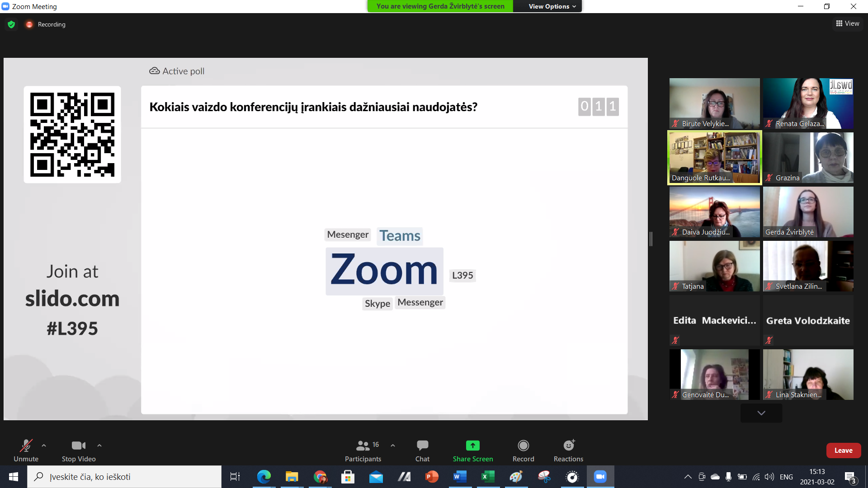This screenshot has height=488, width=868.
Task: Click the ENG language indicator
Action: coord(786,477)
